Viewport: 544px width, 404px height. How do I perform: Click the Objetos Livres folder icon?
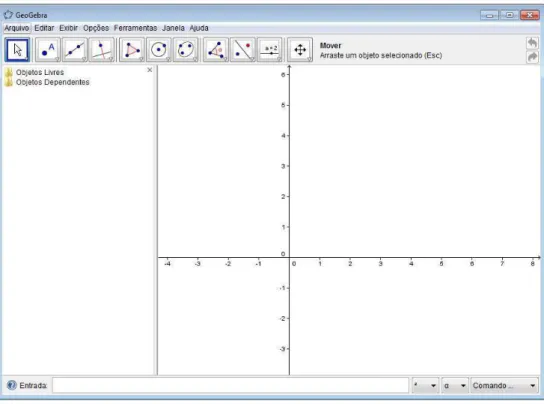click(9, 72)
